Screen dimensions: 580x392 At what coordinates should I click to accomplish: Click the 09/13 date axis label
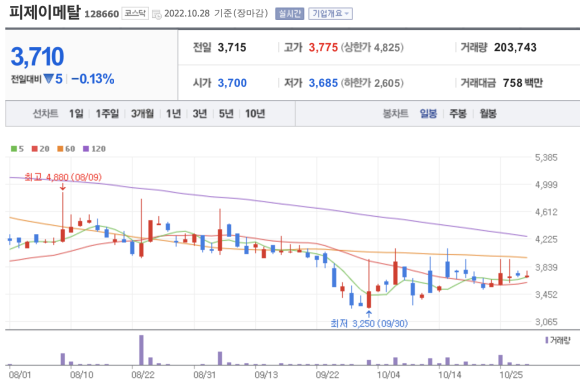(266, 375)
